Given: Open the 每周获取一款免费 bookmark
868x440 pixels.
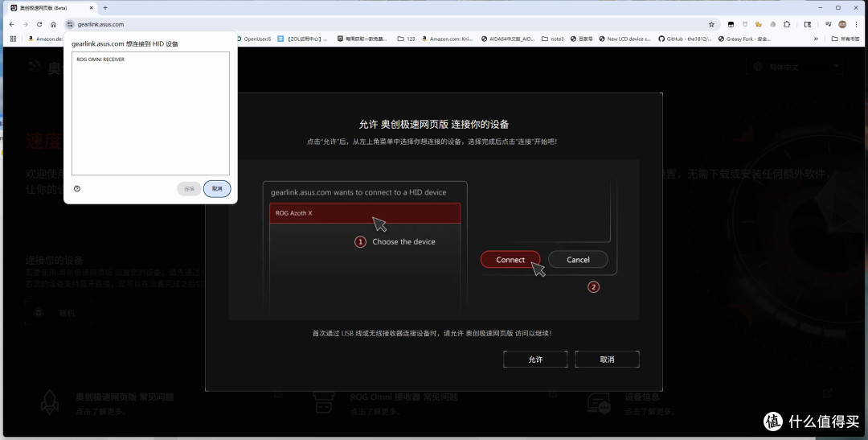Looking at the screenshot, I should [x=362, y=39].
